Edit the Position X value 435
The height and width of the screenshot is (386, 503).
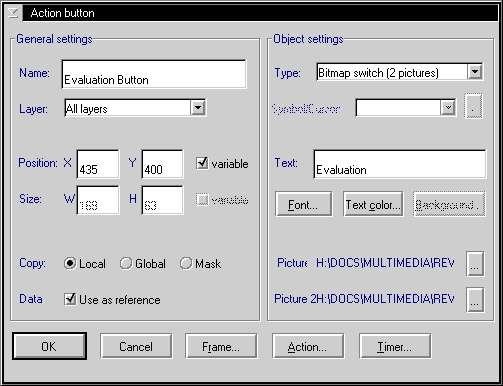point(98,164)
